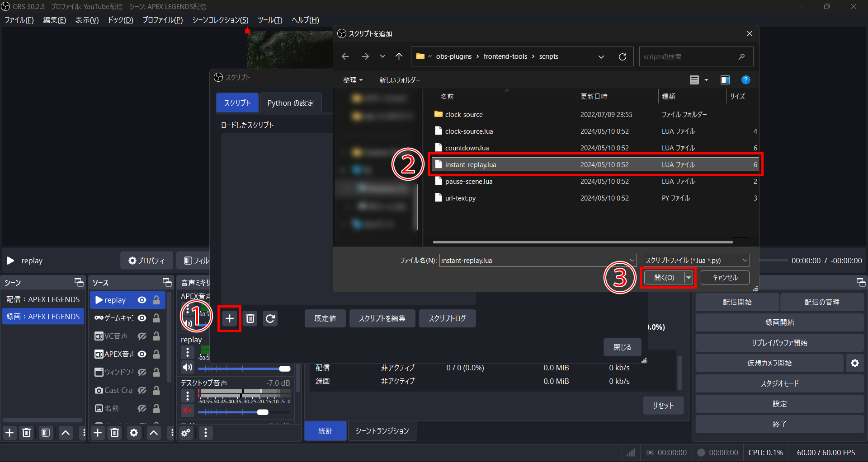The width and height of the screenshot is (868, 462).
Task: Click 録画開始 button
Action: point(779,322)
